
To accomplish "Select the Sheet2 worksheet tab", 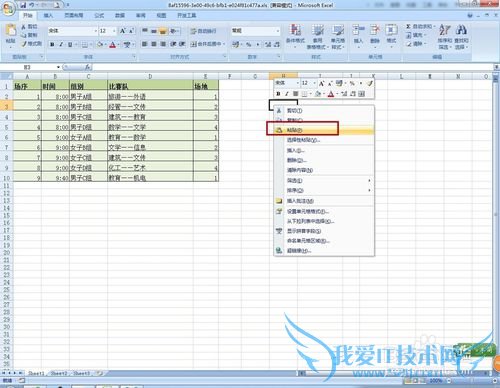I will coord(59,373).
